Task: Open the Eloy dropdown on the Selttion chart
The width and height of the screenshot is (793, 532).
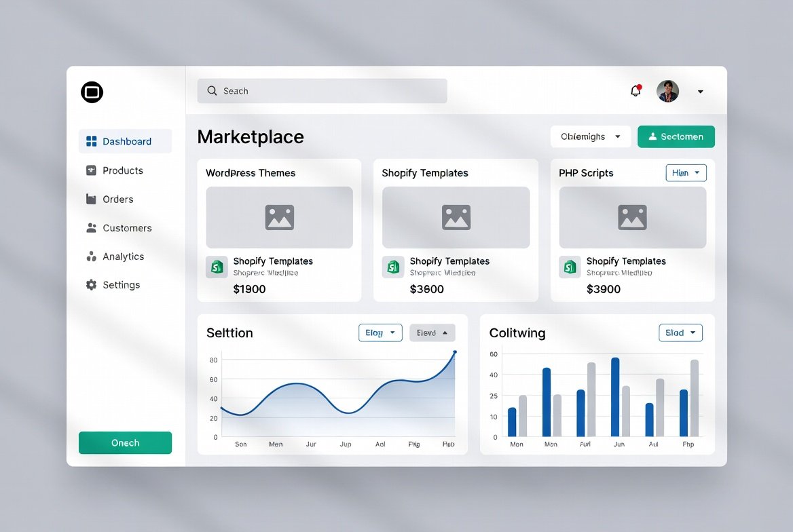Action: (380, 332)
